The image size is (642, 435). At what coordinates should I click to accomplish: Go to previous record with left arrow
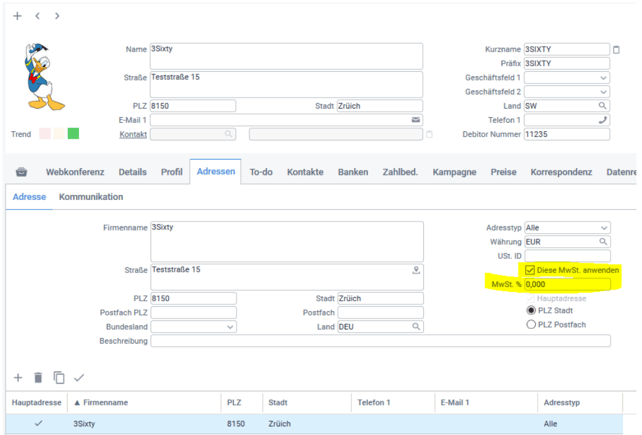[37, 16]
